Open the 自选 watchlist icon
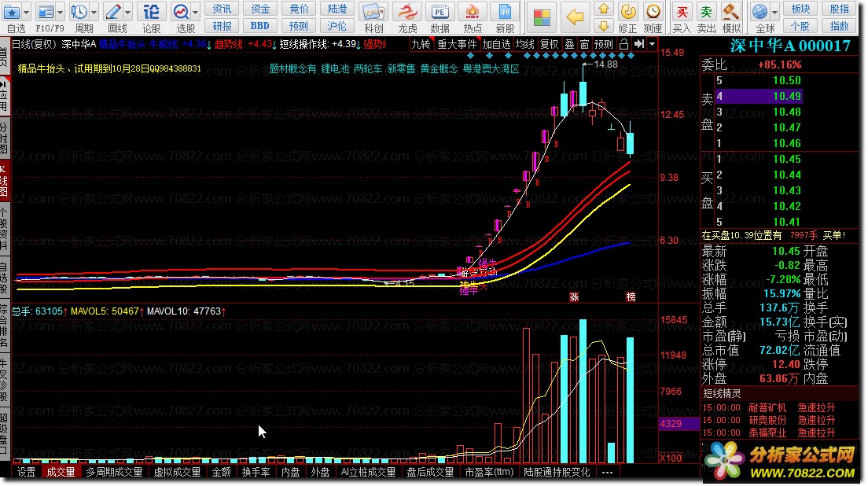Image resolution: width=868 pixels, height=486 pixels. [12, 11]
